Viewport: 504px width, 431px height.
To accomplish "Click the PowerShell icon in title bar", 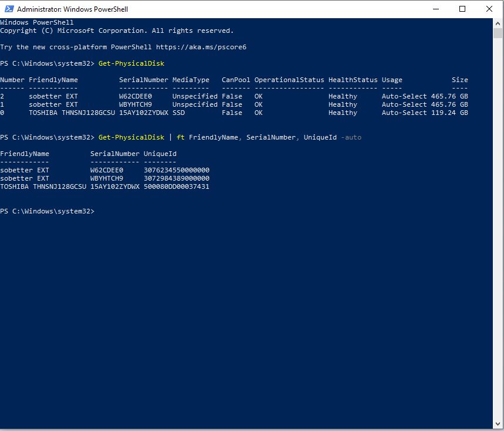I will click(x=8, y=9).
